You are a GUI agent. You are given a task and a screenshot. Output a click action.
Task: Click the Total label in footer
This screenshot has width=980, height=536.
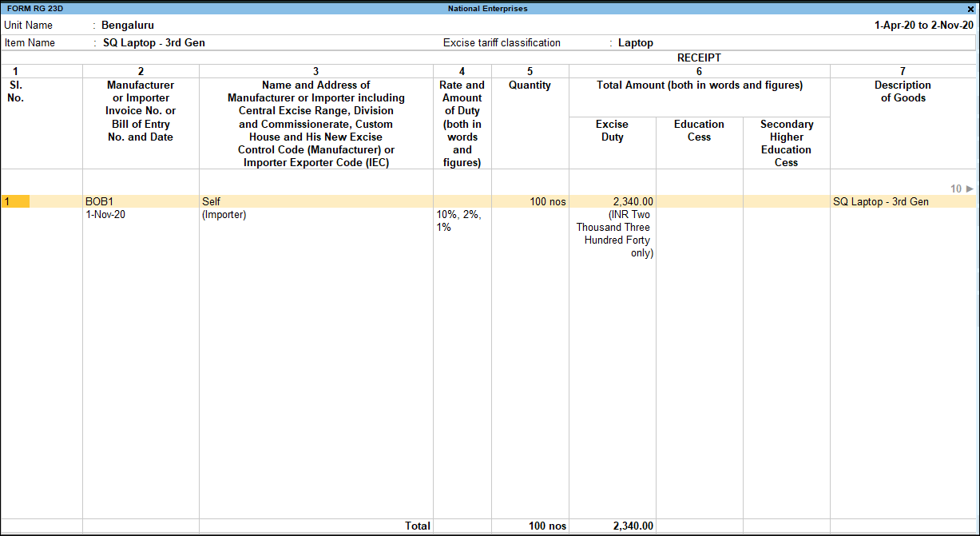click(x=417, y=526)
